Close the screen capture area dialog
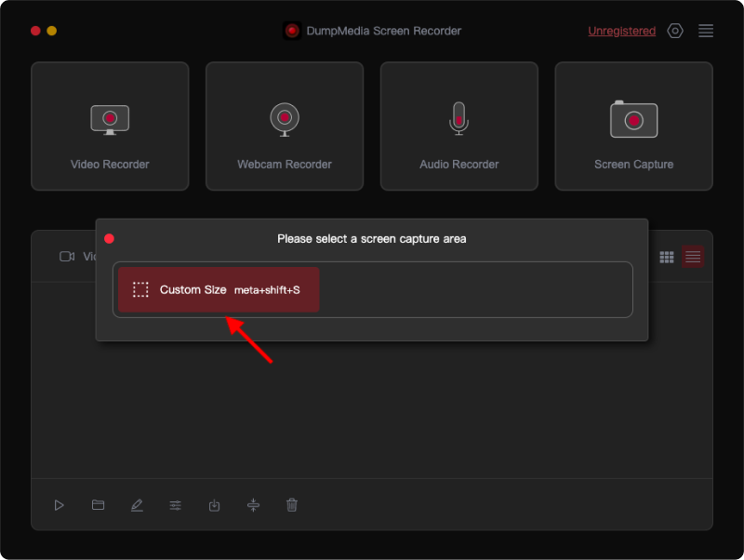The image size is (744, 560). (x=109, y=239)
